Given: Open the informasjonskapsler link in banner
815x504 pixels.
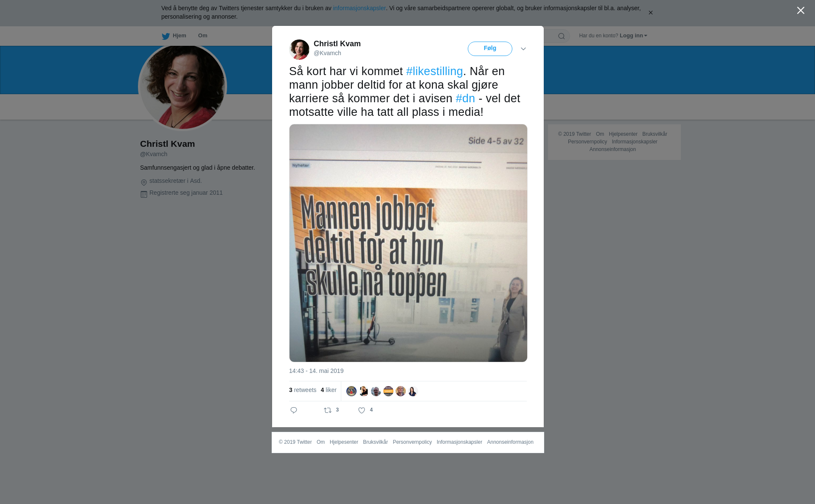Looking at the screenshot, I should (x=359, y=8).
